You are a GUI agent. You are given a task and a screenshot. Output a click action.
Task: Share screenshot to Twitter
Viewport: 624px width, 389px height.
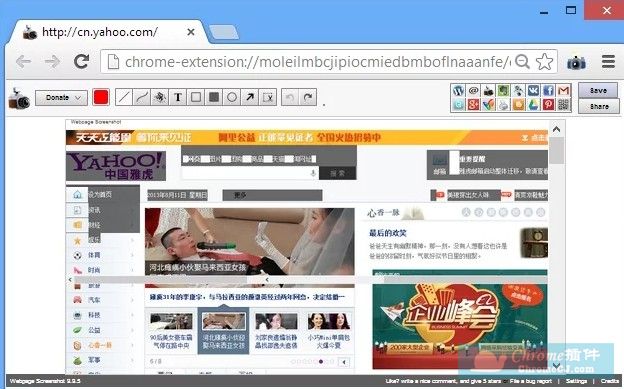458,105
